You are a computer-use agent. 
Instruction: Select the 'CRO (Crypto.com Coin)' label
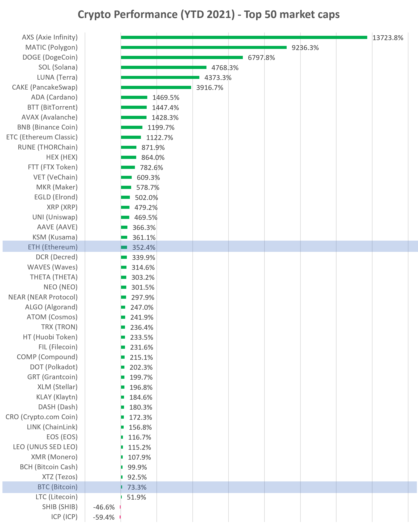42,417
